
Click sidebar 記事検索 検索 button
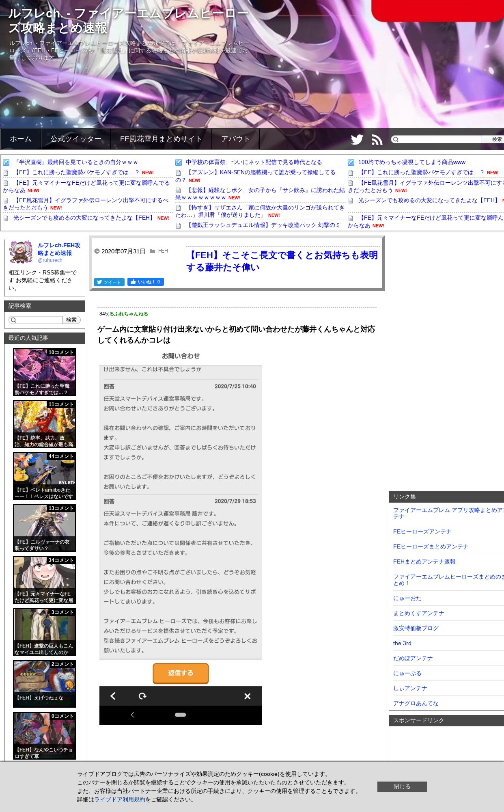pos(71,320)
